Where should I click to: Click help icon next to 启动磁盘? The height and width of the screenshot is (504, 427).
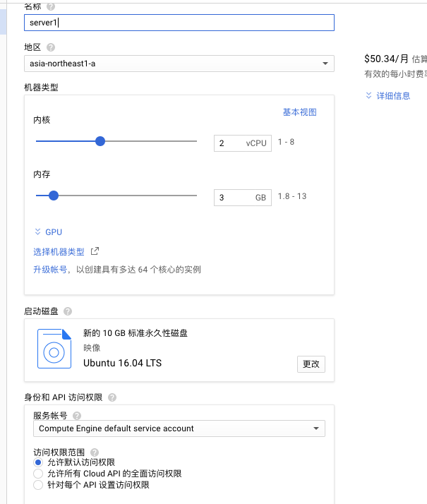(x=67, y=311)
